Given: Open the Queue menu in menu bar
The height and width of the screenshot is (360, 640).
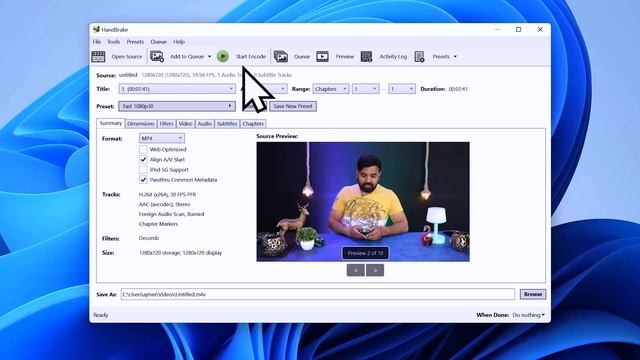Looking at the screenshot, I should tap(158, 42).
